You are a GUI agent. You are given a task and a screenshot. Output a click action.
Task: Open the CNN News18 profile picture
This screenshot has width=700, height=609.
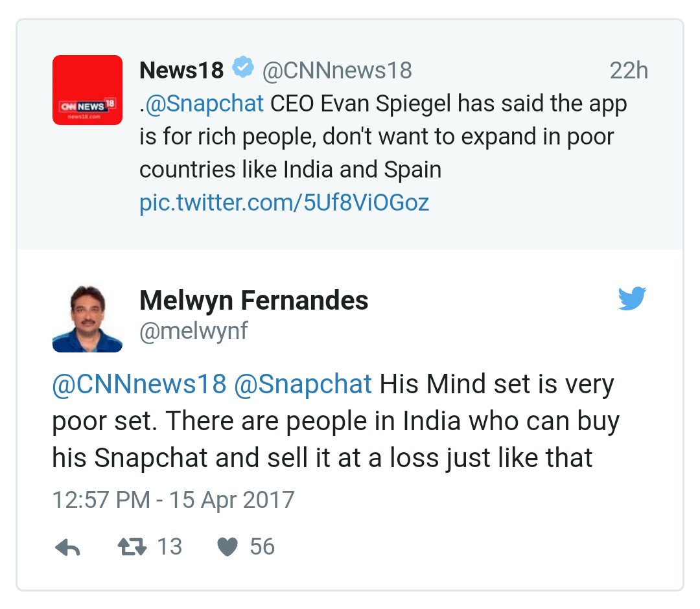[87, 89]
